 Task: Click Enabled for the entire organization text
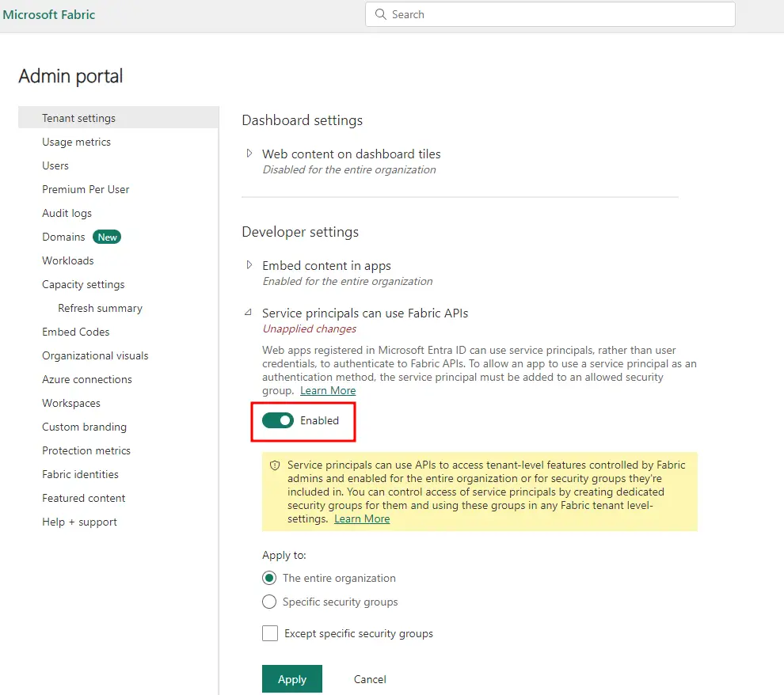pos(348,281)
